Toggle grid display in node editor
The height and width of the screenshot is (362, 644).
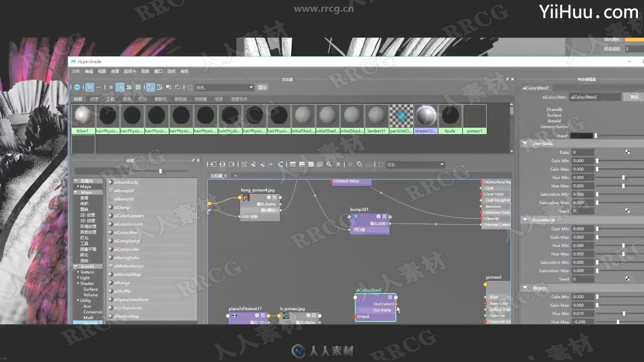(351, 164)
